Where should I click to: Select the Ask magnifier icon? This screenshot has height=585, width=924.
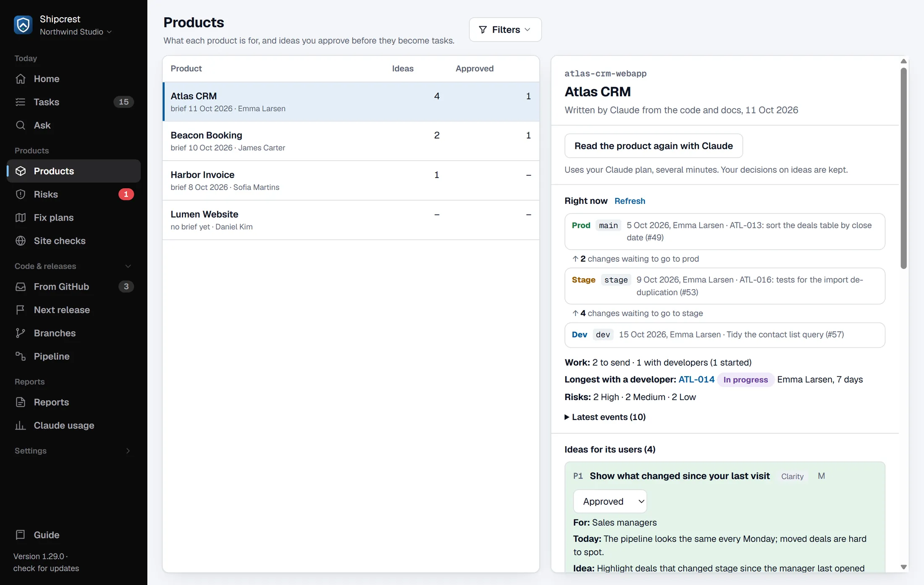21,125
